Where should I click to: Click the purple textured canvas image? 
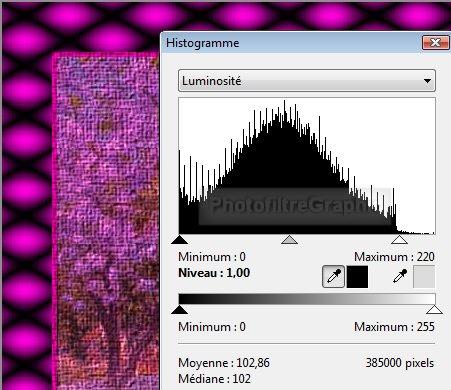click(x=106, y=220)
